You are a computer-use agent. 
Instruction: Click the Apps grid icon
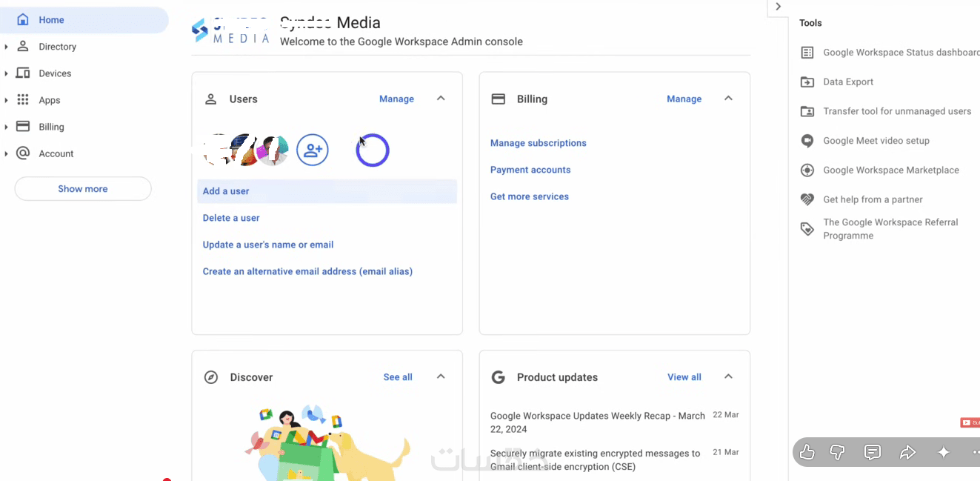click(23, 99)
